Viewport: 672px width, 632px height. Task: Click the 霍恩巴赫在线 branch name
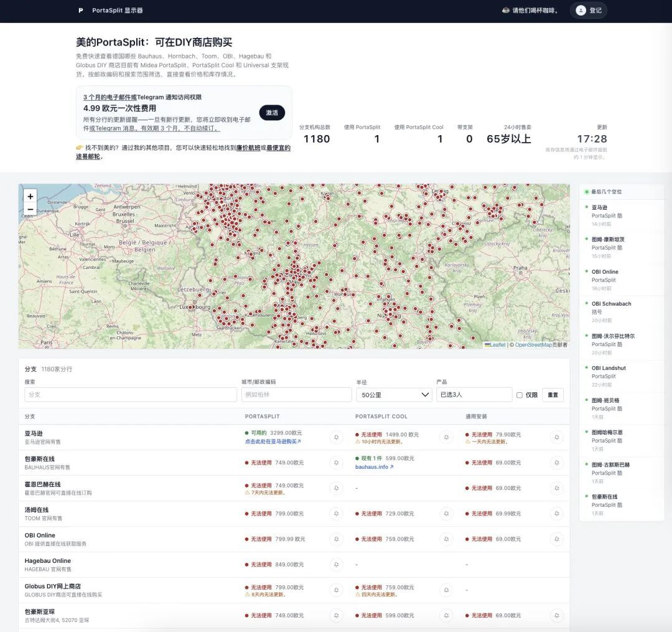tap(42, 484)
